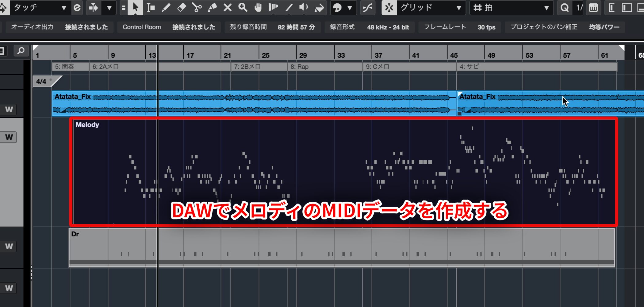Image resolution: width=644 pixels, height=307 pixels.
Task: Select the first Atatata_Fix audio event
Action: pos(254,103)
